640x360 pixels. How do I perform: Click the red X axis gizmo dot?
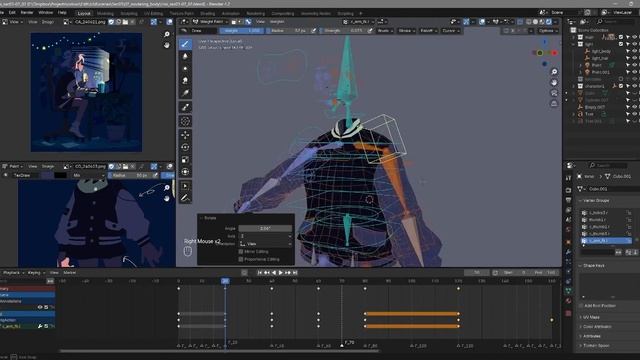point(554,53)
